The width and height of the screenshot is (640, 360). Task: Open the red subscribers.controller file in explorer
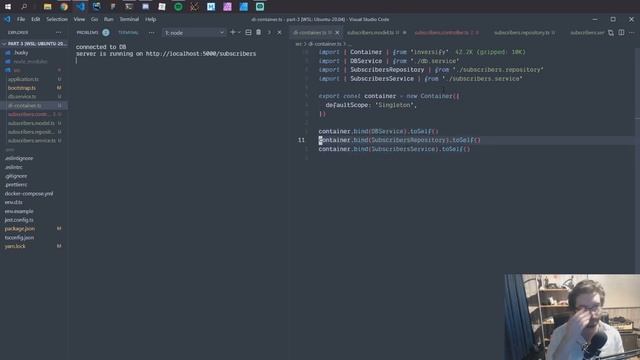pos(28,114)
